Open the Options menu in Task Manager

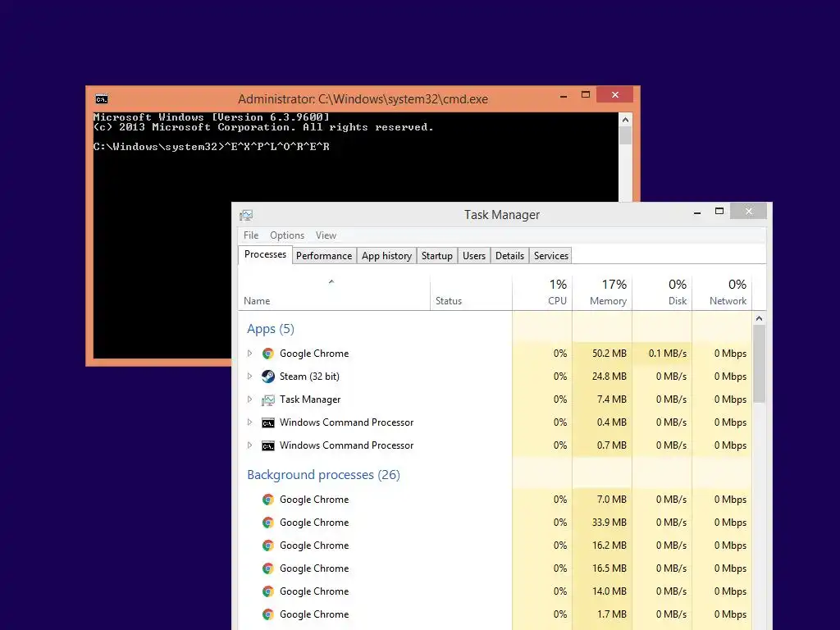coord(287,235)
